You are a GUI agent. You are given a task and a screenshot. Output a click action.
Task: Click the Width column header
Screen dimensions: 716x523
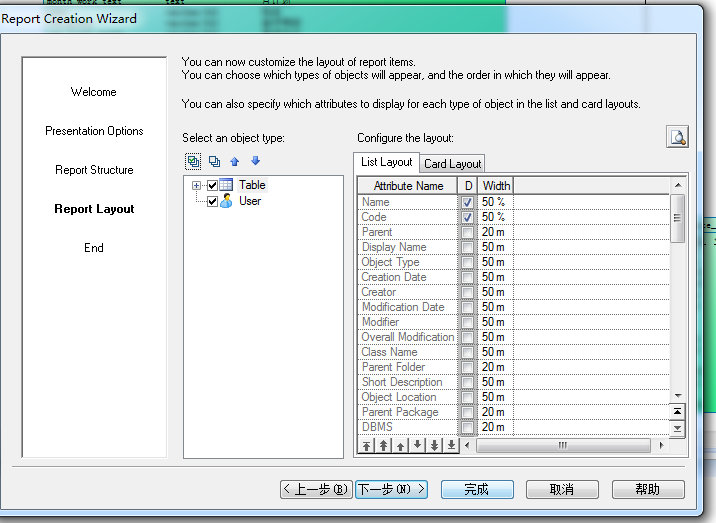pos(496,186)
